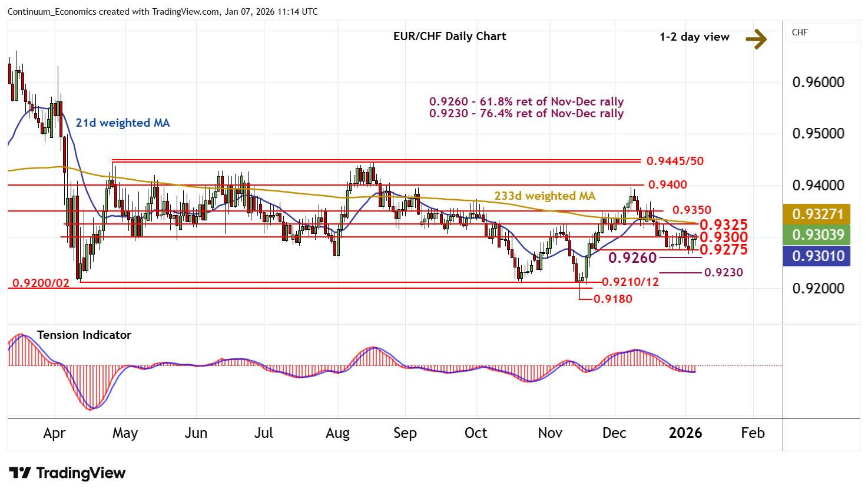Click the TradingView logo icon

coord(19,473)
